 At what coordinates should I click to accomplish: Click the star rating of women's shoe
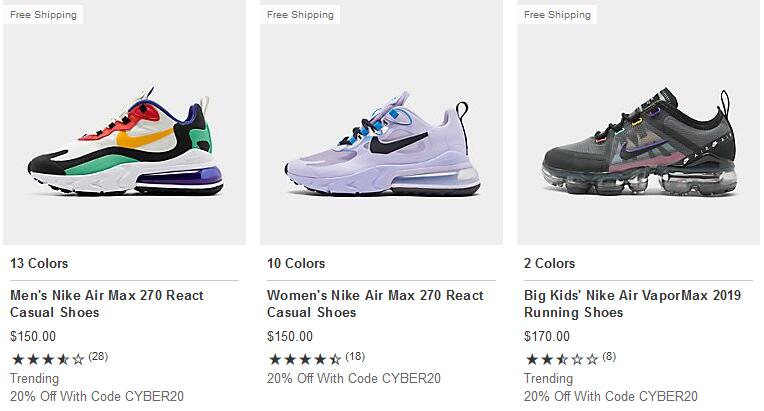[x=305, y=359]
